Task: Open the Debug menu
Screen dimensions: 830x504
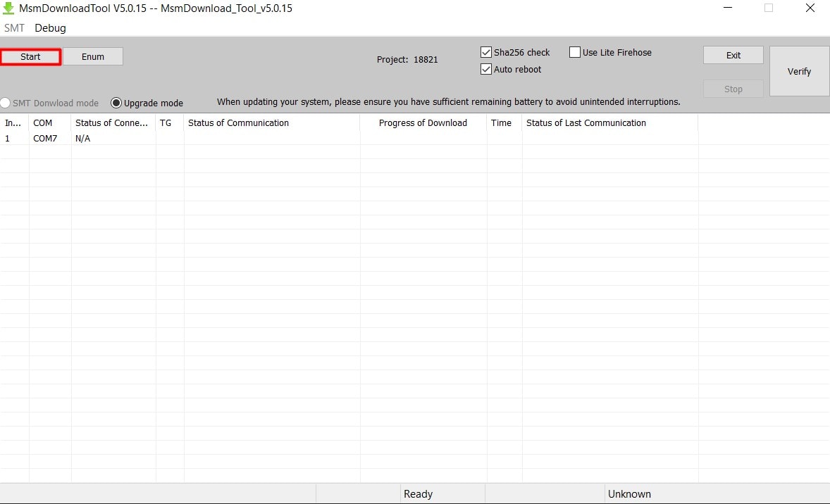Action: coord(50,28)
